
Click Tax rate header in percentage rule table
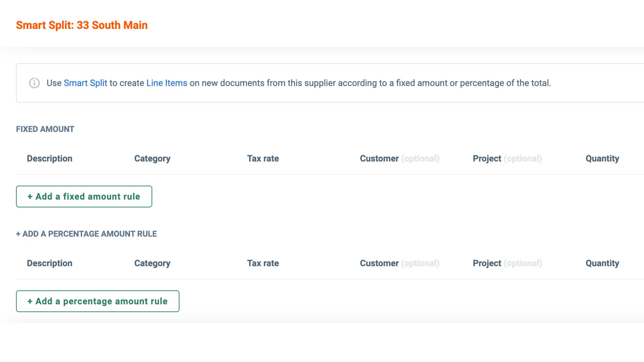(263, 263)
